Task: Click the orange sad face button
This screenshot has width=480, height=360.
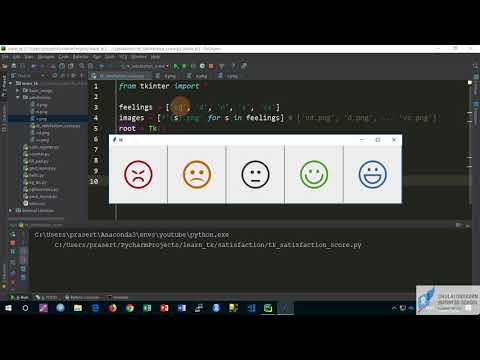Action: tap(197, 174)
